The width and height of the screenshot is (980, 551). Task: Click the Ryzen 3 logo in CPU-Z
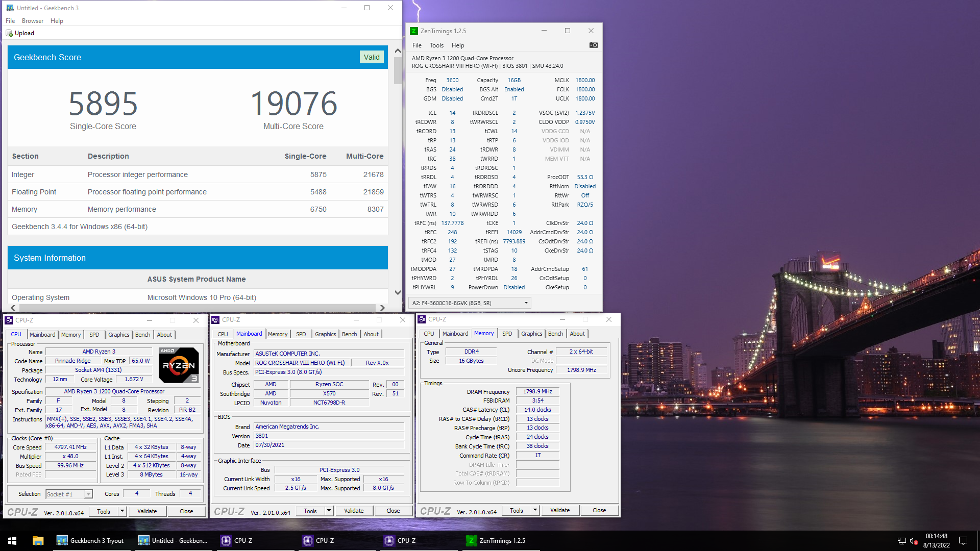[x=179, y=365]
